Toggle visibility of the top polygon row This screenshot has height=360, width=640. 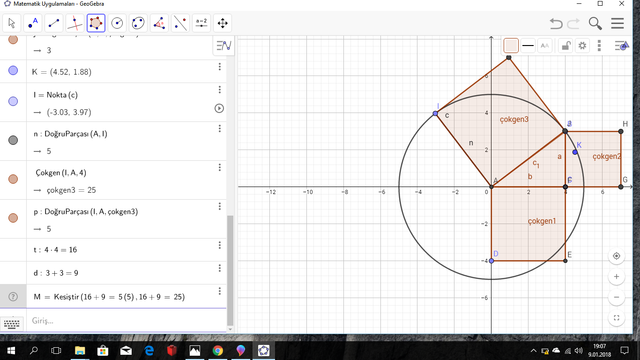coord(13,40)
